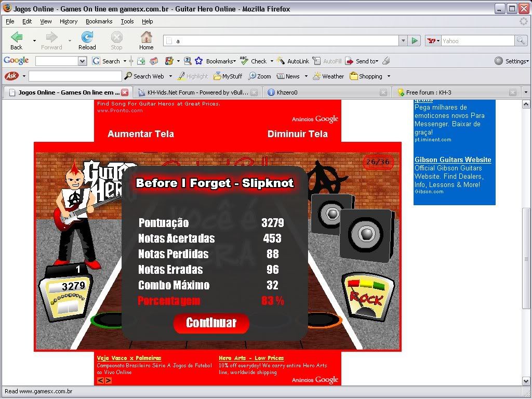532x399 pixels.
Task: Expand the News dropdown arrow
Action: (x=305, y=76)
